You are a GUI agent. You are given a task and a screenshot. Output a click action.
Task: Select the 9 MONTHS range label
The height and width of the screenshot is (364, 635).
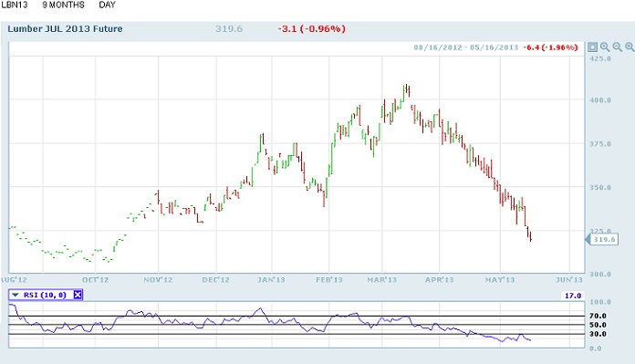coord(63,5)
